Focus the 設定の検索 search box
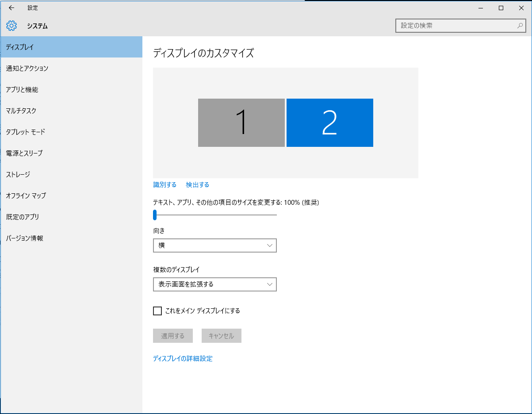 coord(455,26)
